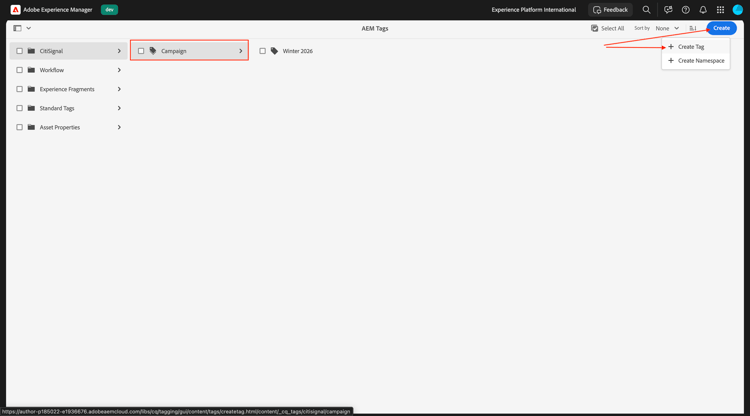
Task: Click the Standard Tags folder icon
Action: [31, 108]
